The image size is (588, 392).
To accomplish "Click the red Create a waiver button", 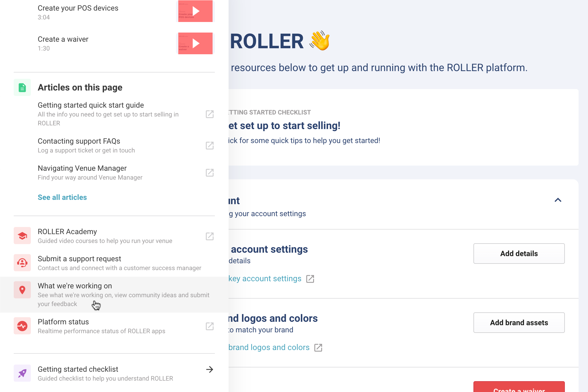I will pos(519,387).
